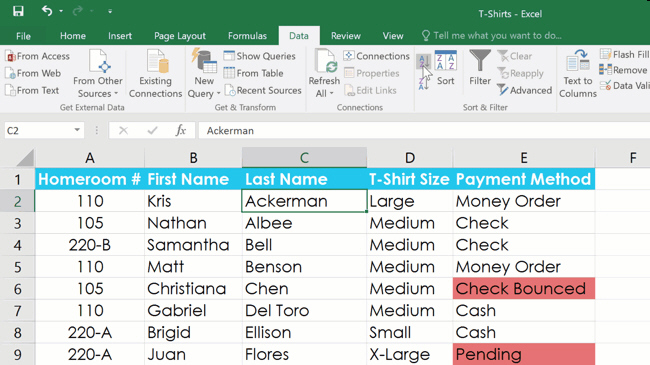The width and height of the screenshot is (650, 365).
Task: Import data From Web
Action: (33, 73)
